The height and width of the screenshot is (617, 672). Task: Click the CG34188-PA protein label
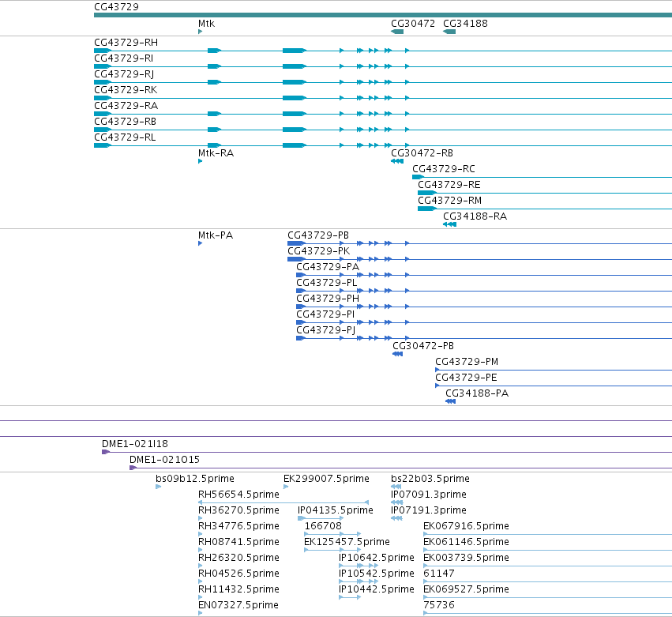click(x=477, y=394)
